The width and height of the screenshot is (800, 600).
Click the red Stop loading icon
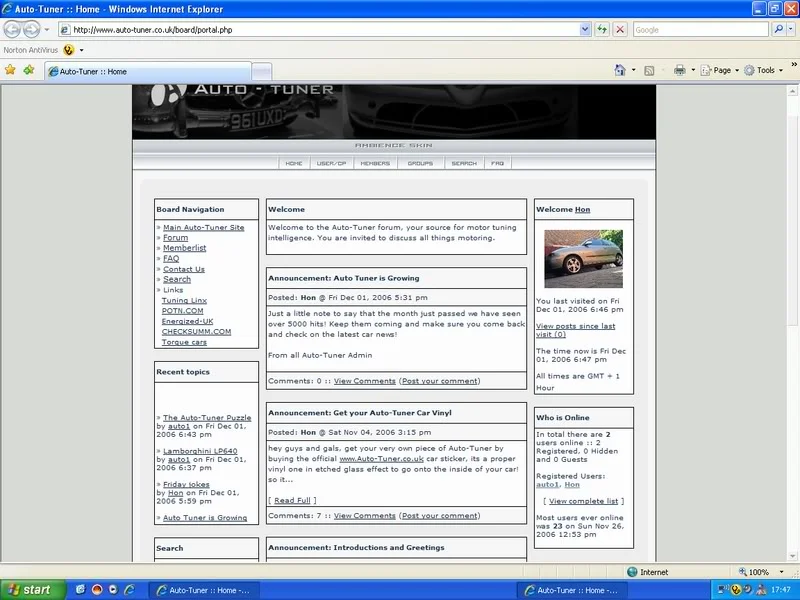[x=620, y=30]
